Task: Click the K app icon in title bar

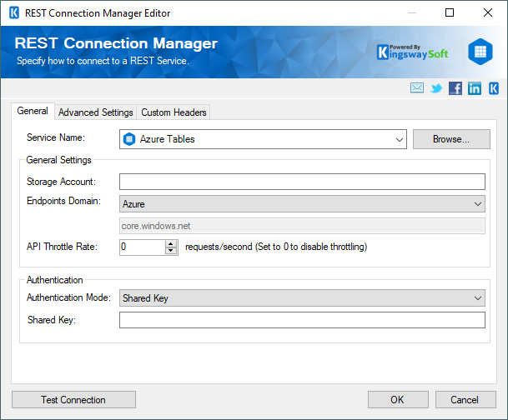Action: (x=14, y=13)
